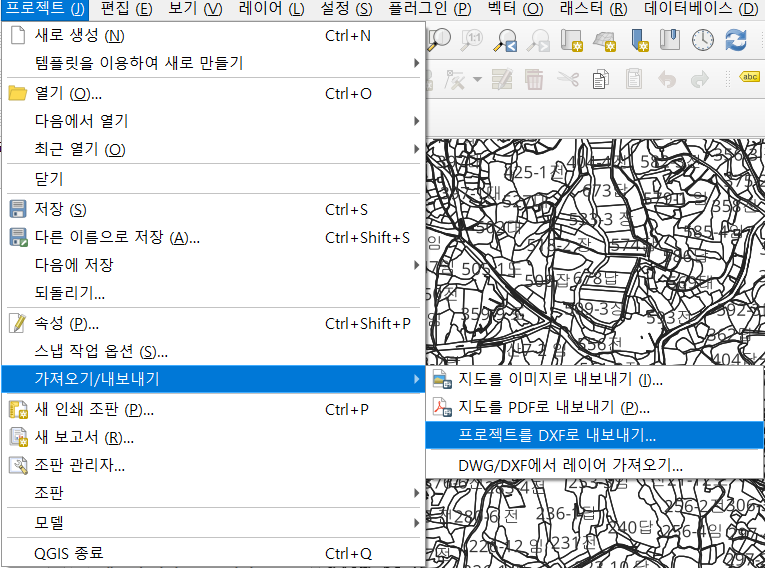Click the New Map View icon
Image resolution: width=765 pixels, height=568 pixels.
coord(571,40)
